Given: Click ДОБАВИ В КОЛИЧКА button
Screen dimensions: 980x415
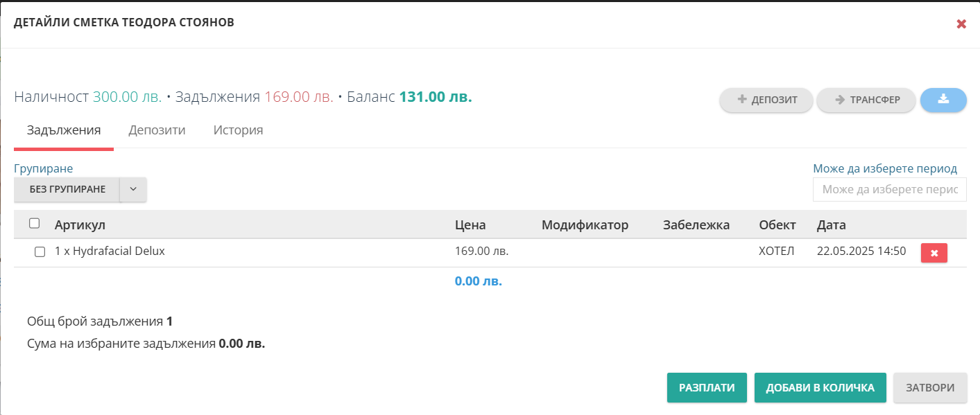Looking at the screenshot, I should tap(820, 388).
